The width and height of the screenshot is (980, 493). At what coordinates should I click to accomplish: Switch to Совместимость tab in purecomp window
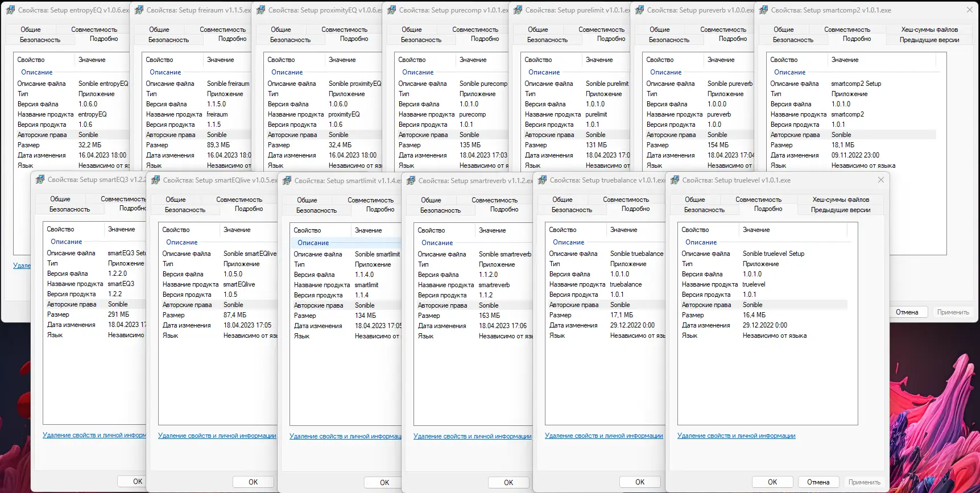[475, 30]
